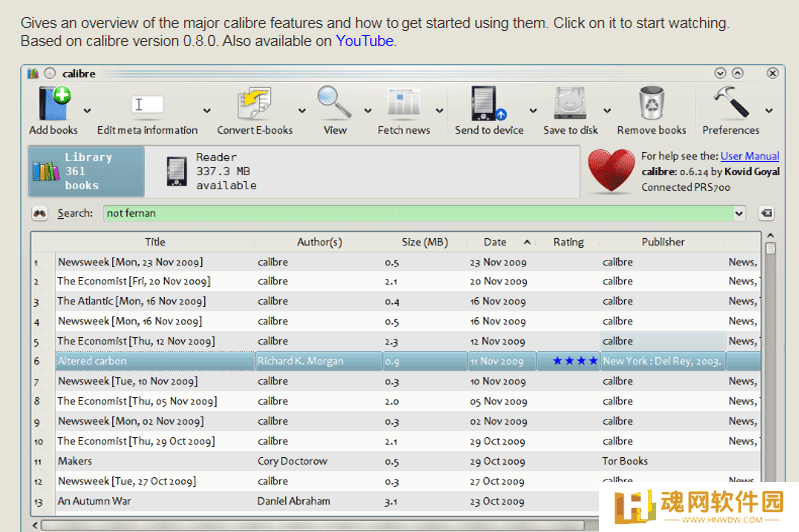
Task: Select Newsweek [Tue, 10 Nov 2009] title
Action: click(x=128, y=381)
